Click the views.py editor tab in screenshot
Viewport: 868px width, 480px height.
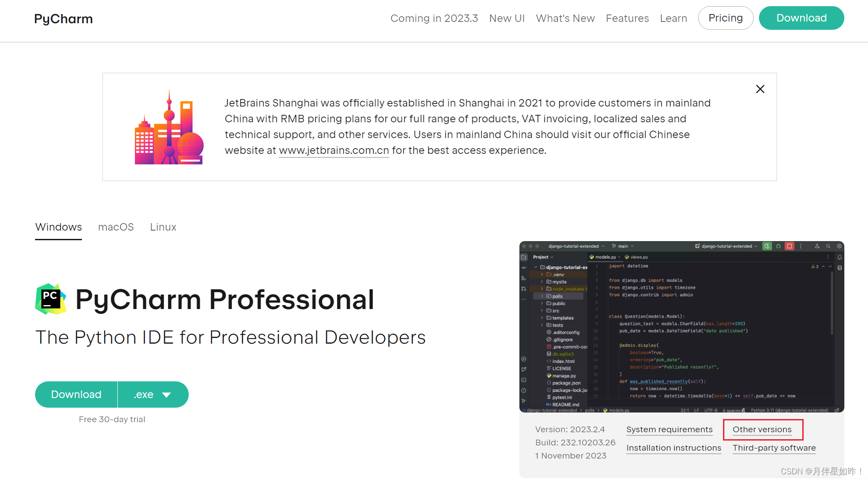[636, 257]
